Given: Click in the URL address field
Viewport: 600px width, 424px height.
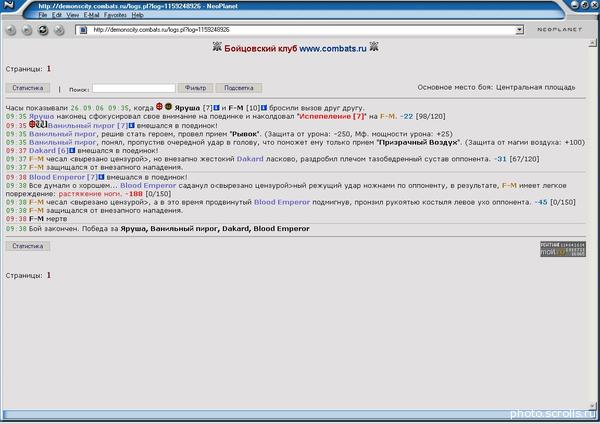Looking at the screenshot, I should [302, 30].
